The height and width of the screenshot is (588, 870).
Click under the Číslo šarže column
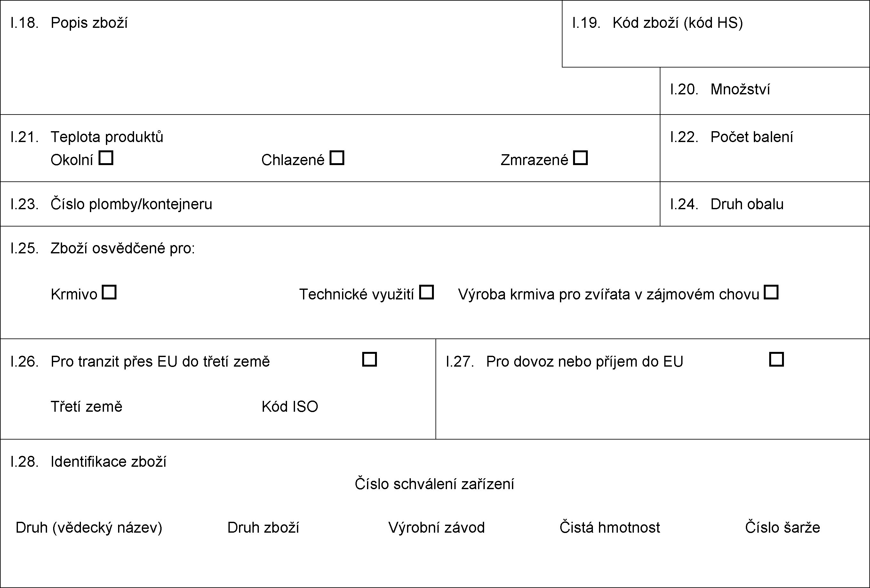(782, 554)
